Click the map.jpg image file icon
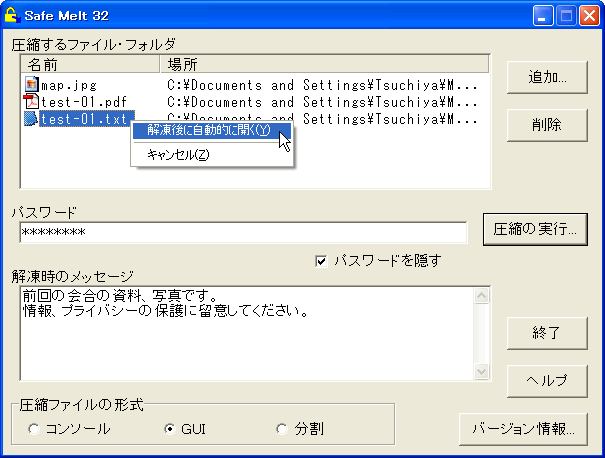The width and height of the screenshot is (605, 458). pos(31,84)
